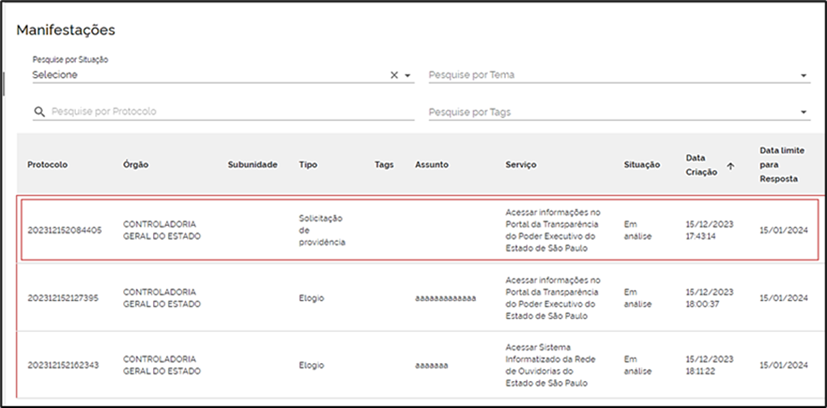This screenshot has height=408, width=827.
Task: Focus the Pesquise por Protocolo search field
Action: 232,112
